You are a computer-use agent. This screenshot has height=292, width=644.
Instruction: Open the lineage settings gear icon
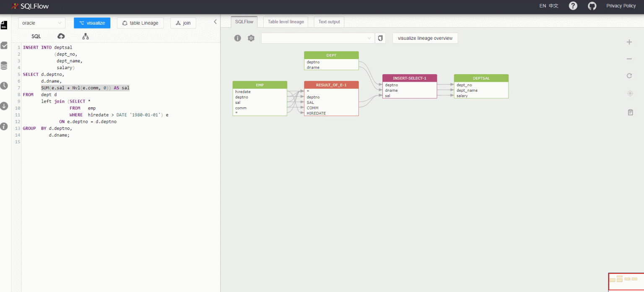click(251, 38)
